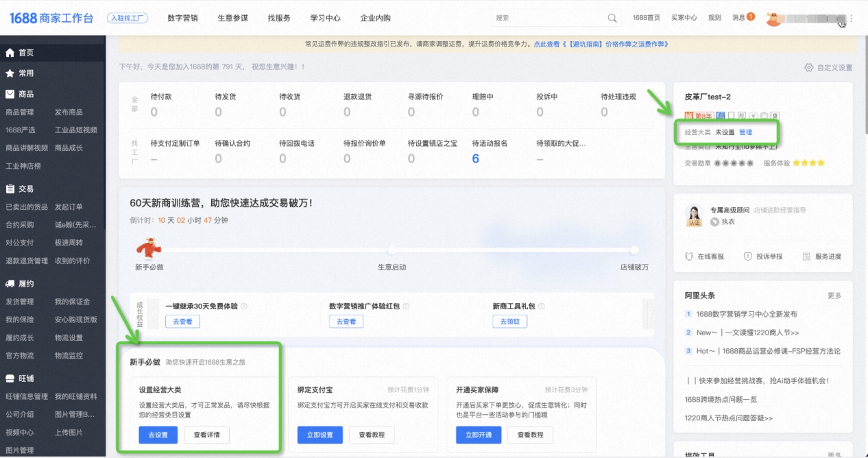The height and width of the screenshot is (458, 868).
Task: Click 去设置 to set 经营大类
Action: [158, 435]
